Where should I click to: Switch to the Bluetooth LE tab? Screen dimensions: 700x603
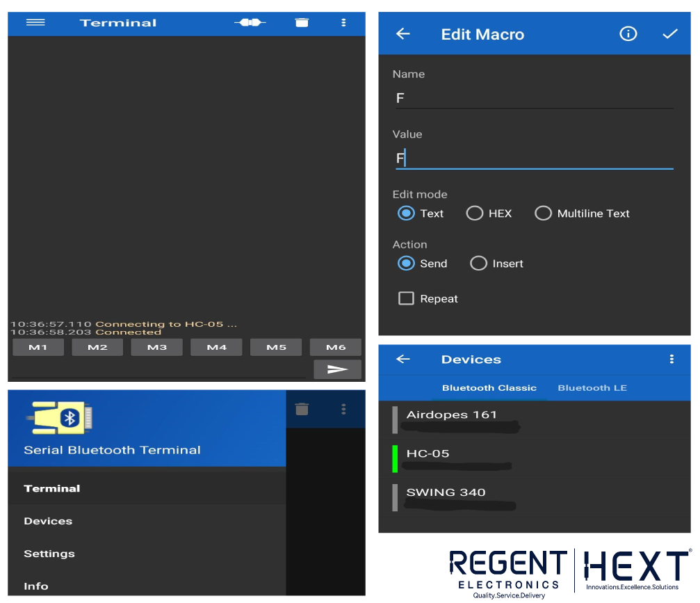[x=592, y=387]
